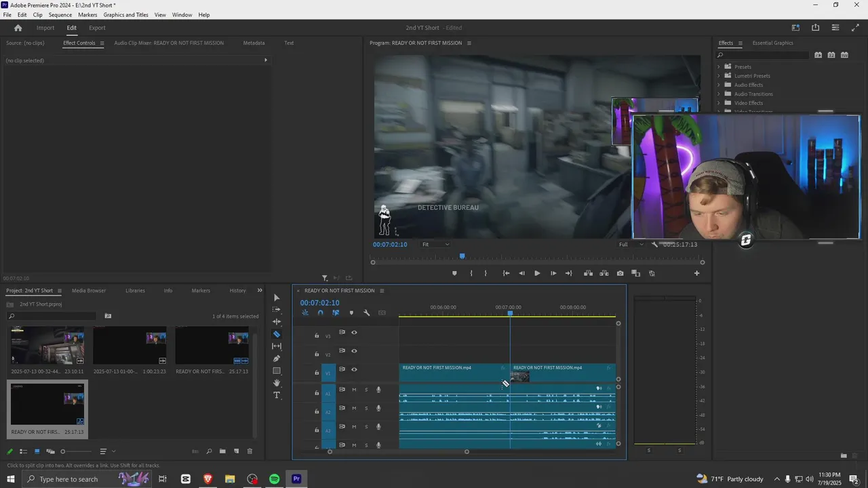This screenshot has width=868, height=488.
Task: Expand Lumetri Presets folder
Action: pos(719,76)
